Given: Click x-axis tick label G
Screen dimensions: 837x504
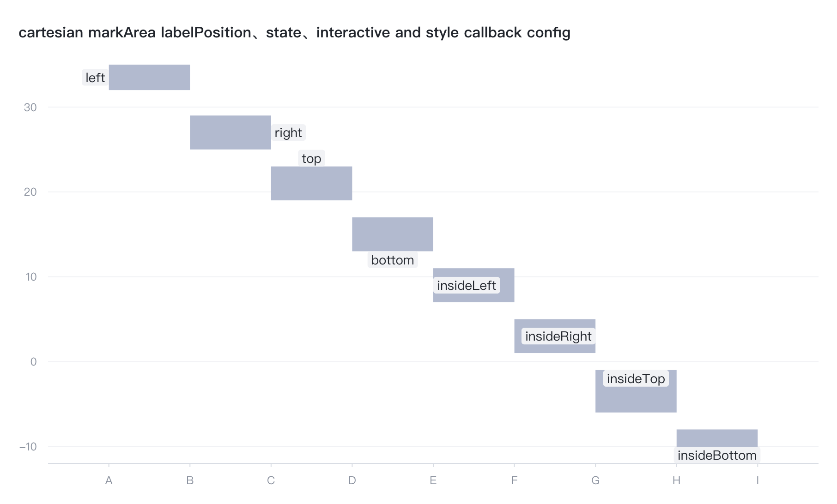Looking at the screenshot, I should (595, 480).
